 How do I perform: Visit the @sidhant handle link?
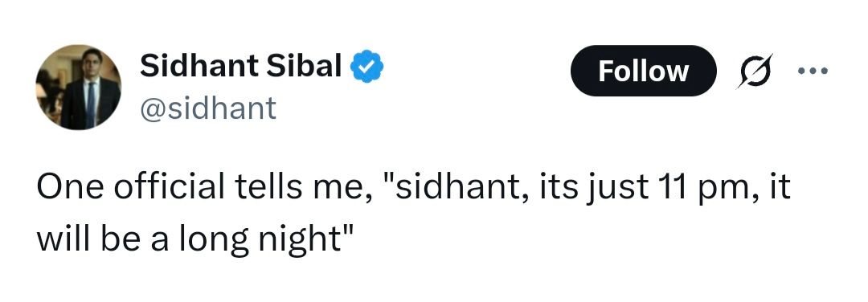(x=207, y=108)
